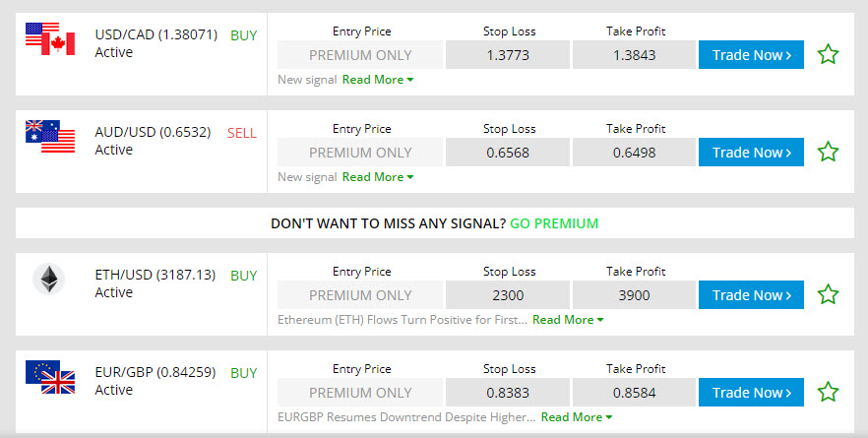Click the EUR/GBP flag pair icon

(50, 377)
